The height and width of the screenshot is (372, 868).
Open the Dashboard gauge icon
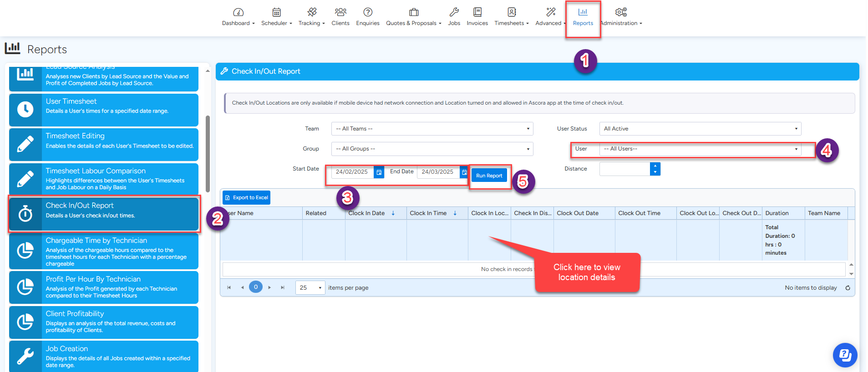(238, 12)
